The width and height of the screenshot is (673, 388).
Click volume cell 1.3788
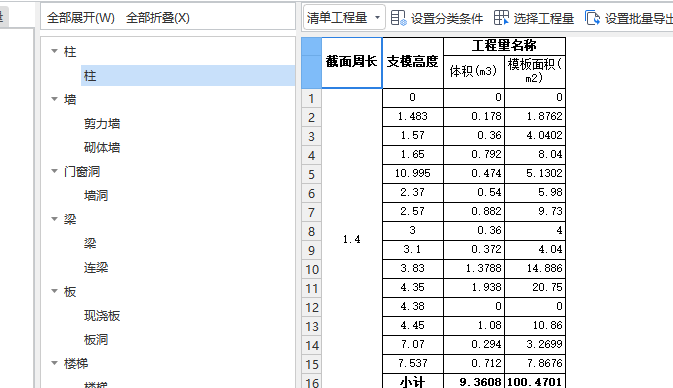(473, 269)
